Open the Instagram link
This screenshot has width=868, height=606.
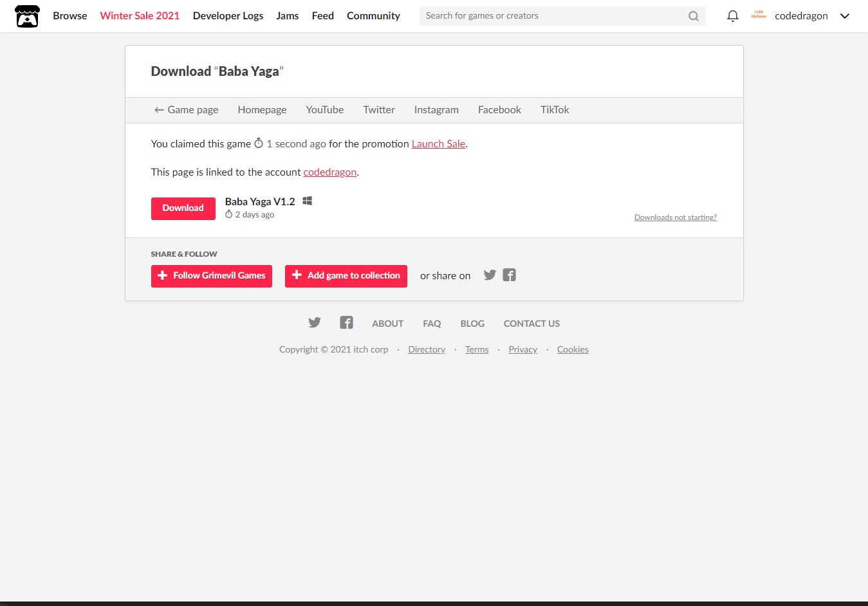point(436,110)
